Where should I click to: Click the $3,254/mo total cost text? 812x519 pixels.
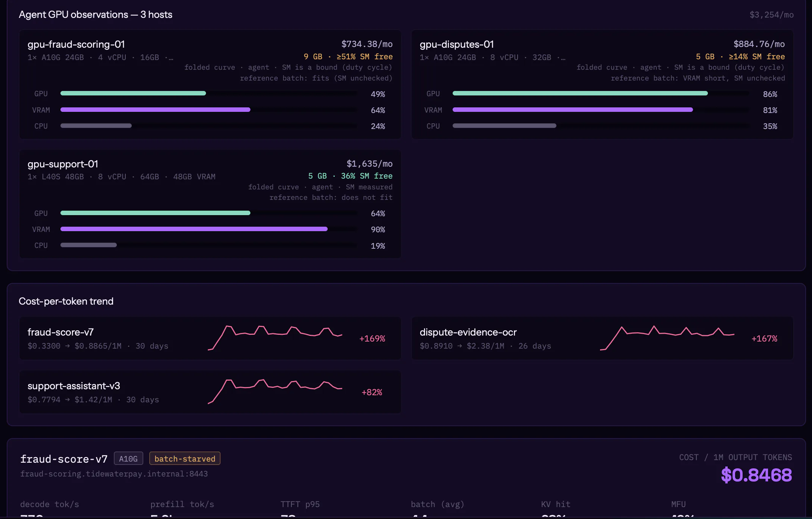[771, 15]
